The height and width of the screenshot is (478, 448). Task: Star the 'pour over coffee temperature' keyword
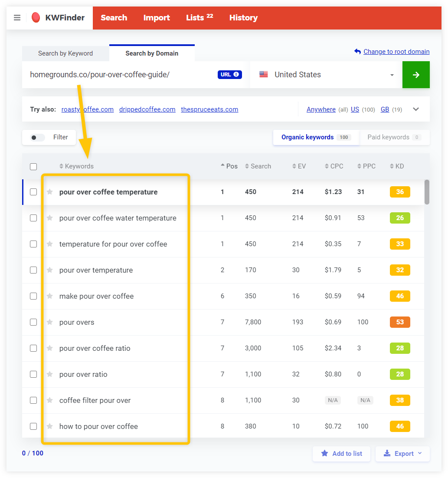[x=50, y=192]
